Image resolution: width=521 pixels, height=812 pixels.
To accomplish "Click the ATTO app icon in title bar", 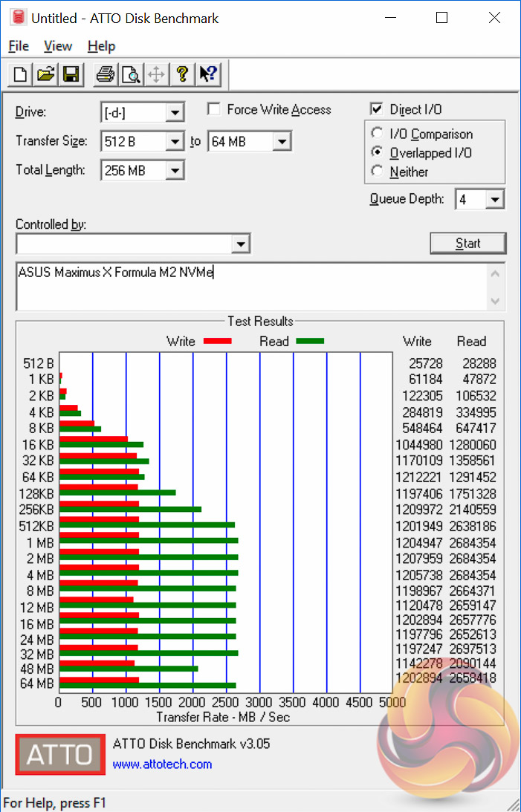I will coord(19,18).
